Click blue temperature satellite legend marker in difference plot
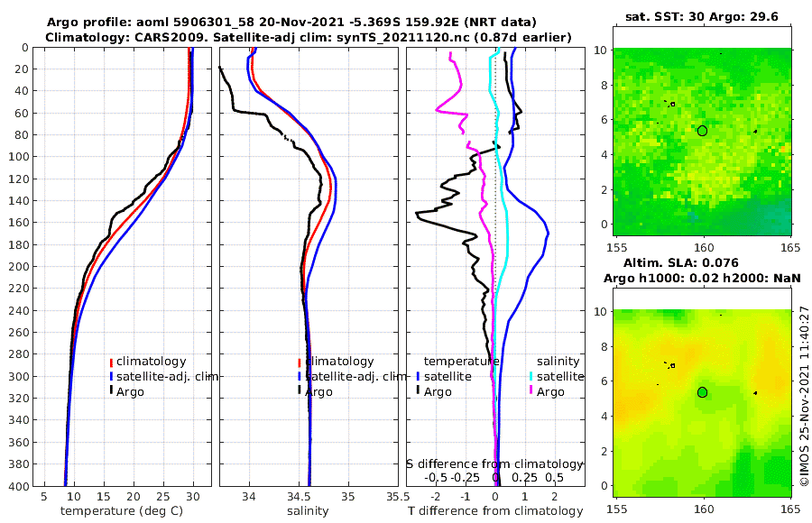The image size is (812, 523). point(418,376)
